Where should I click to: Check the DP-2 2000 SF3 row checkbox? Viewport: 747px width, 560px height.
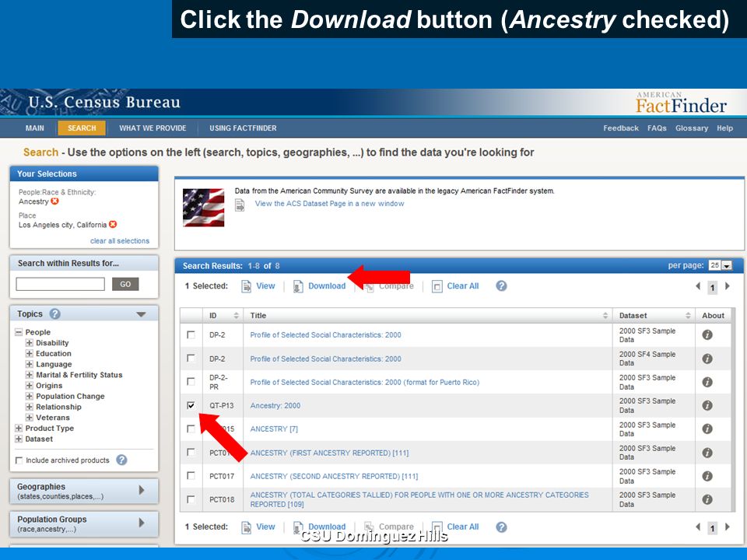(x=191, y=334)
